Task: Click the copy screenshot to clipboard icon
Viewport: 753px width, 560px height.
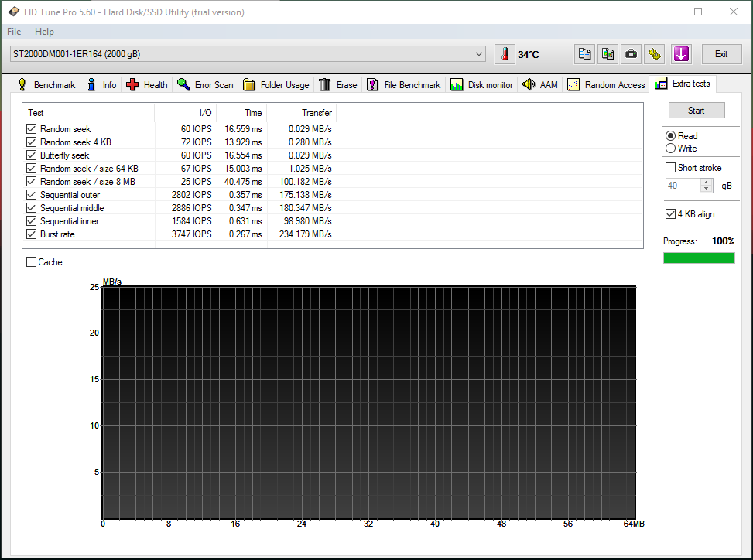Action: pos(608,54)
